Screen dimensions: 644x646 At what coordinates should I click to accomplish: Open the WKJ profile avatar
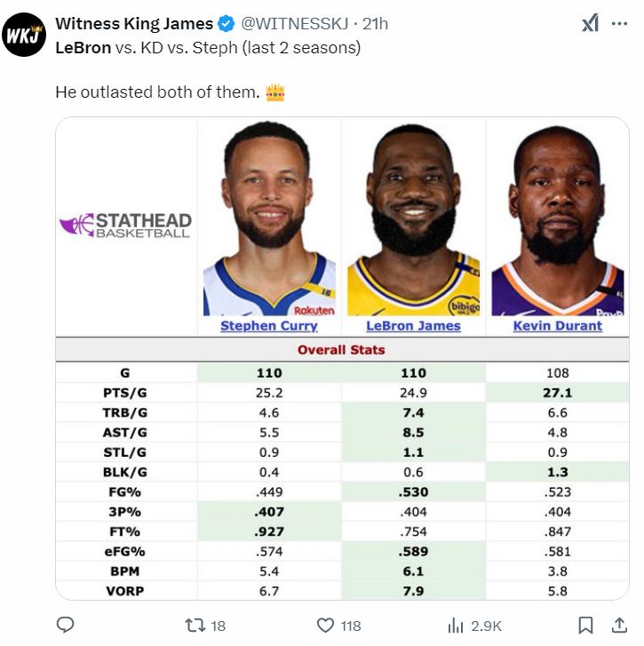click(24, 35)
